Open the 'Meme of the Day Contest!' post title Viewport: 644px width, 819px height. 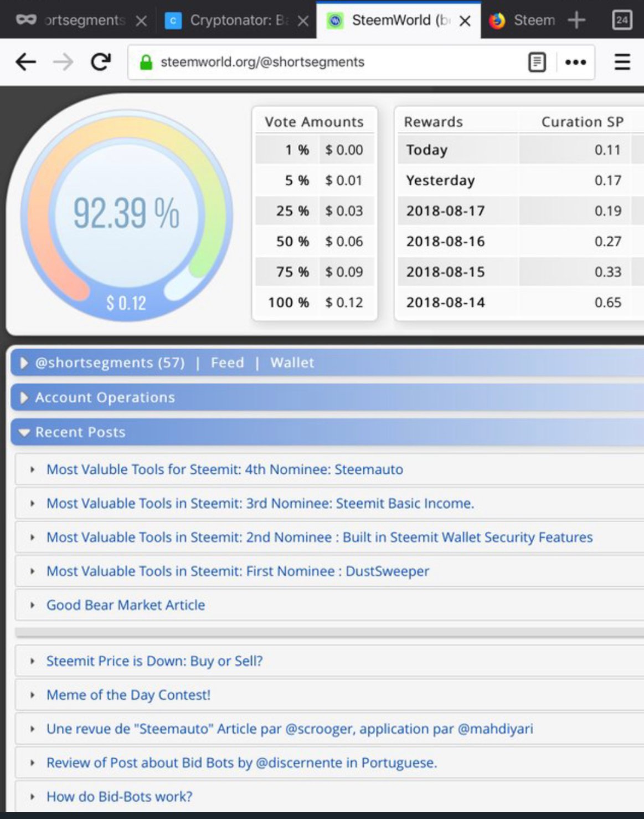click(x=128, y=694)
